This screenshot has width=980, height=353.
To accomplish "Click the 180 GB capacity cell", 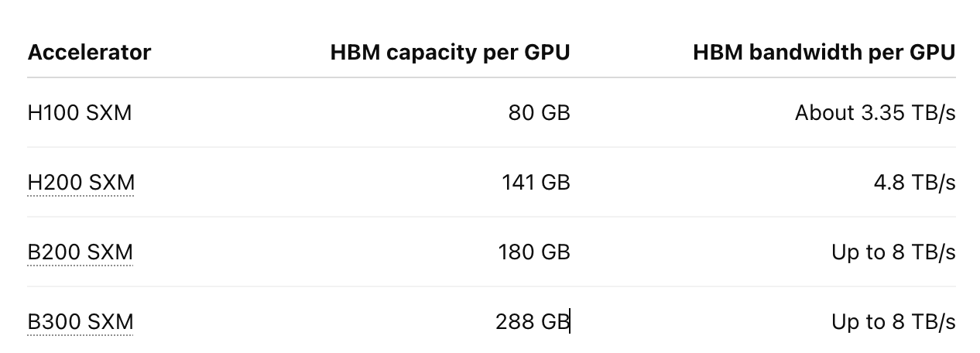I will tap(535, 252).
